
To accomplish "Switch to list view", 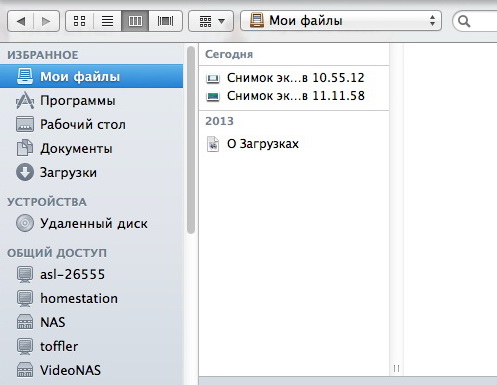I will point(107,21).
